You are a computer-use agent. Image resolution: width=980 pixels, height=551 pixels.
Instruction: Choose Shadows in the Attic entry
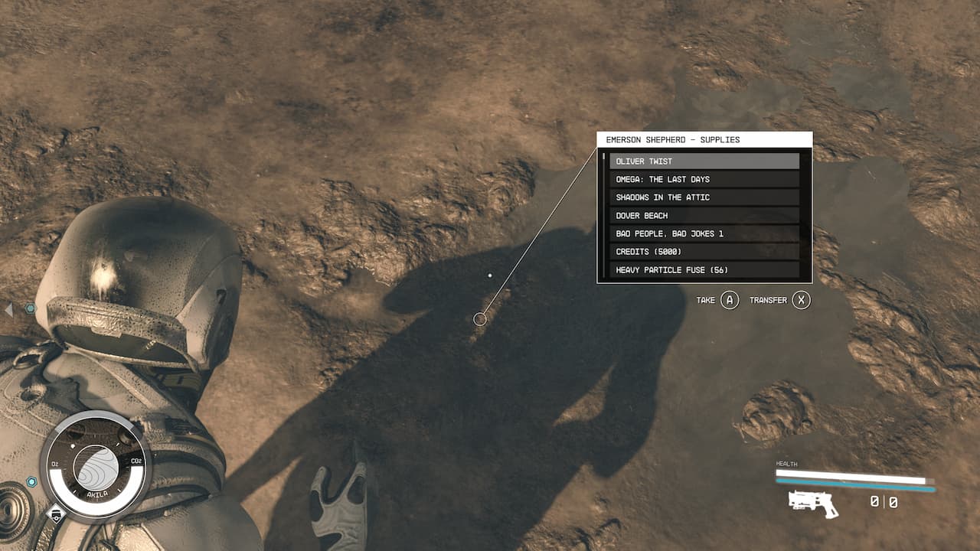(704, 197)
